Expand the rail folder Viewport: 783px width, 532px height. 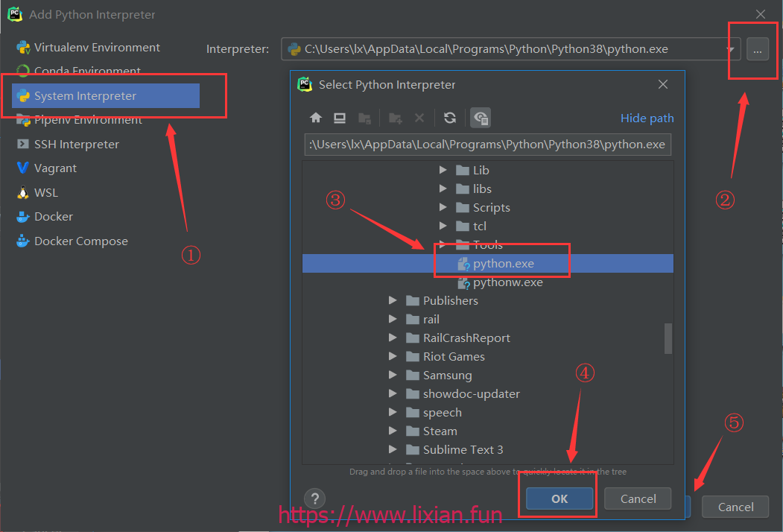click(x=393, y=319)
